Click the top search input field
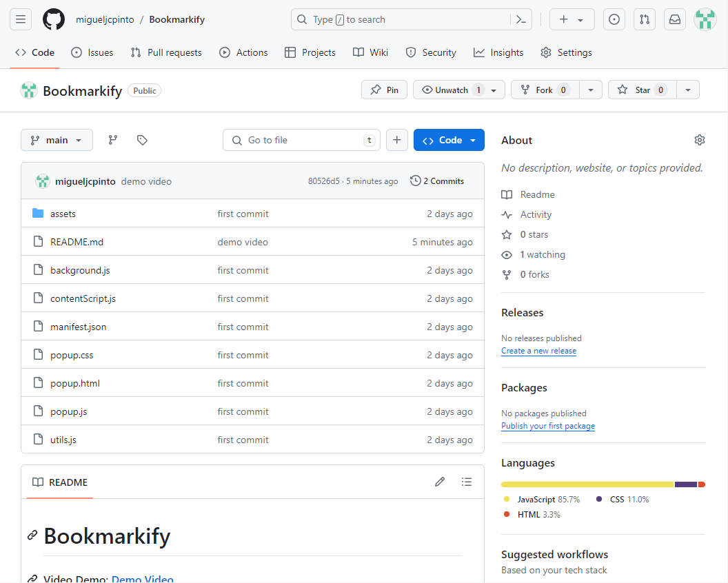 tap(412, 19)
